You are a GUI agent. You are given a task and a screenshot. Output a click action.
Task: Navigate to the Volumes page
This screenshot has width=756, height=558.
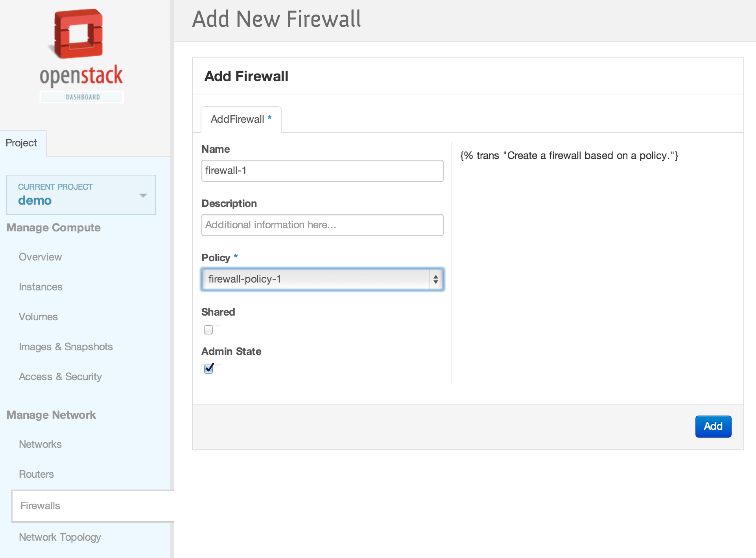click(x=38, y=317)
